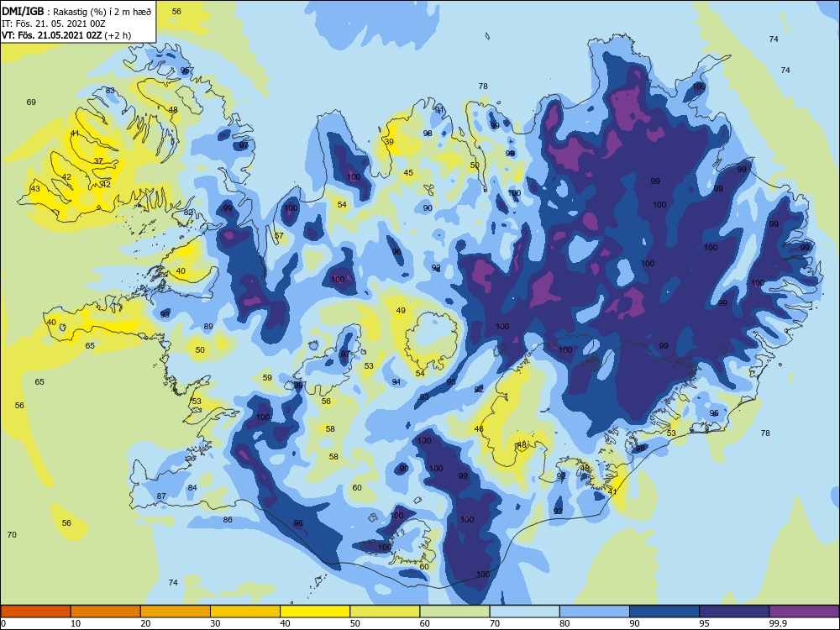Click the humidity value '82' on the map
Viewport: 840px width, 630px height.
[188, 213]
